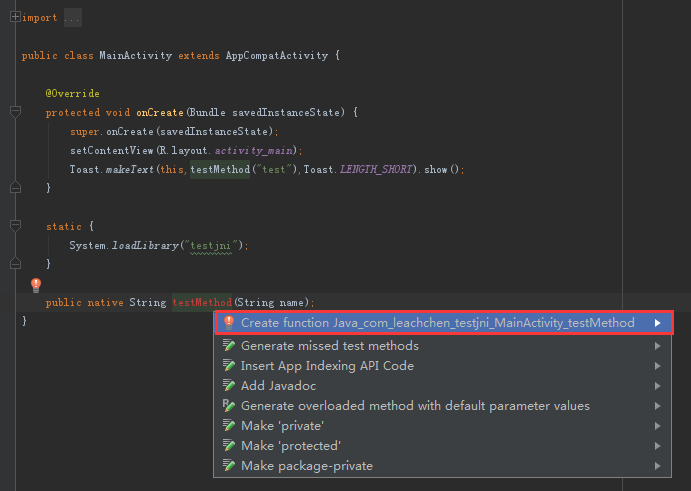The width and height of the screenshot is (691, 491).
Task: Click the pencil icon beside Add Javadoc
Action: point(229,386)
